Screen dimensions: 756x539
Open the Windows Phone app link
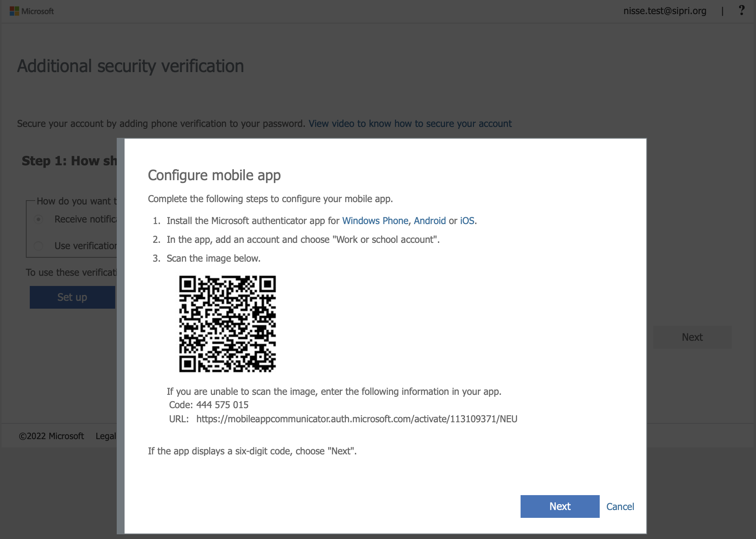[x=375, y=221]
